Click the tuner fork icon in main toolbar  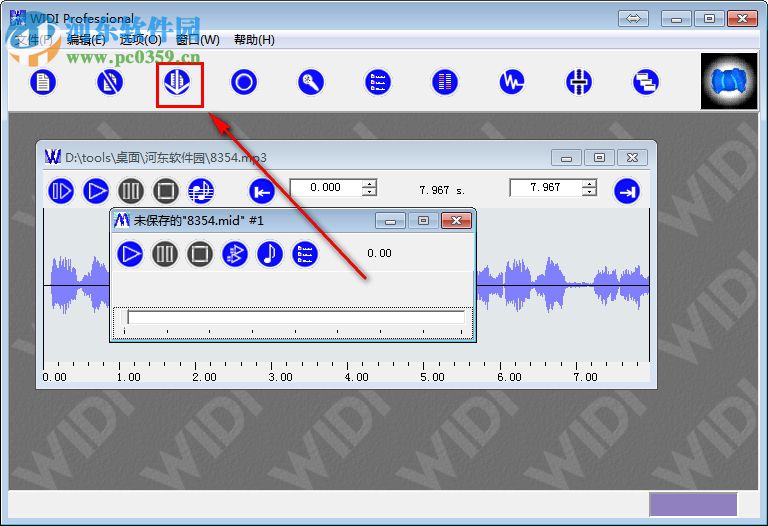click(579, 82)
